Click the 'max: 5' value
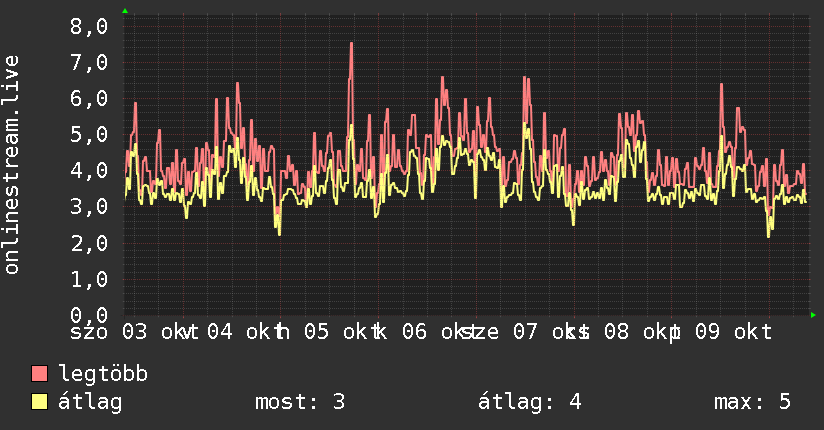This screenshot has height=430, width=824. (752, 402)
